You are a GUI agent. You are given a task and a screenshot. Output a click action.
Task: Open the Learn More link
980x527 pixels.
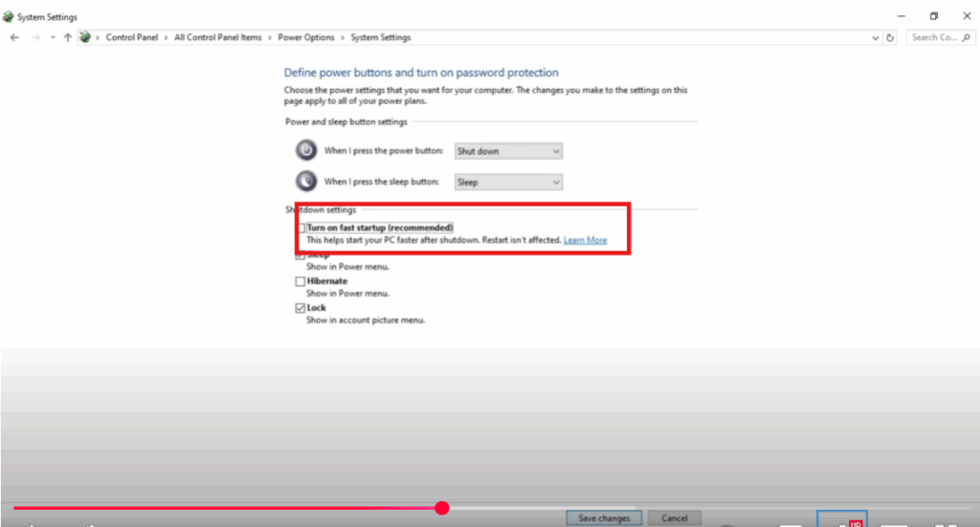click(x=585, y=240)
